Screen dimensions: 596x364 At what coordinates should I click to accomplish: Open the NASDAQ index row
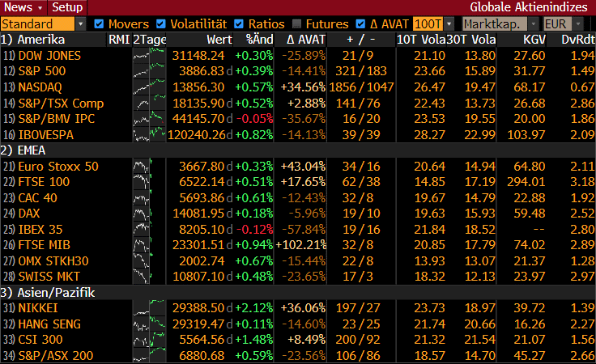coord(40,87)
